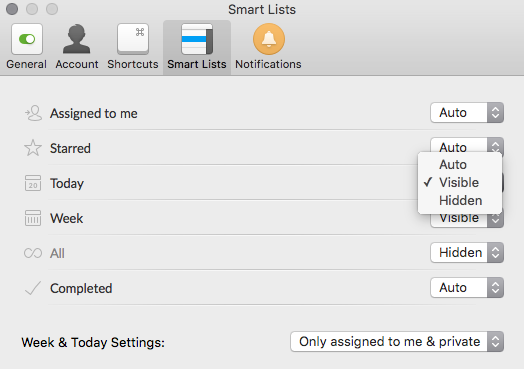Click the All row label

click(x=57, y=253)
